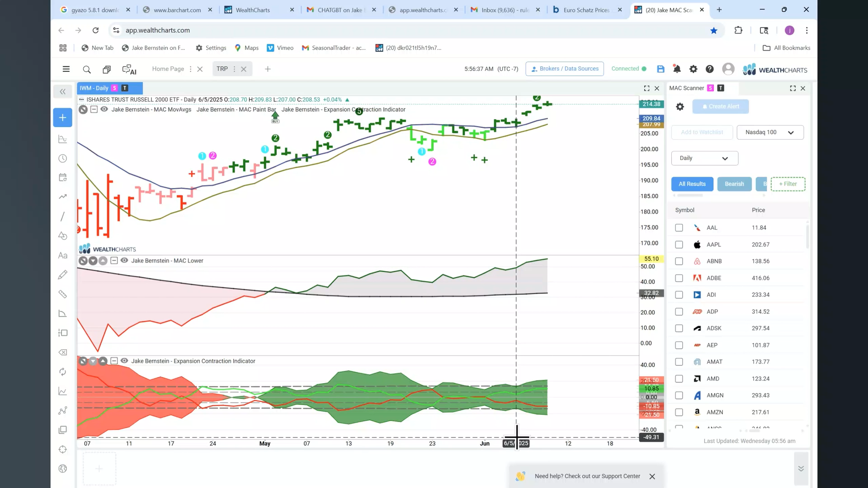Filter scanner by Bearish results

pyautogui.click(x=734, y=184)
